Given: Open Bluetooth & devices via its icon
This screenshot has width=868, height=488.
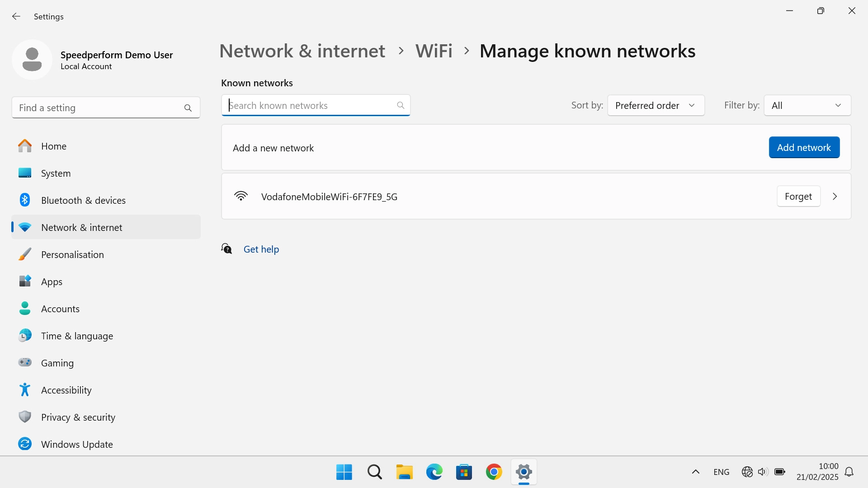Looking at the screenshot, I should click(25, 200).
